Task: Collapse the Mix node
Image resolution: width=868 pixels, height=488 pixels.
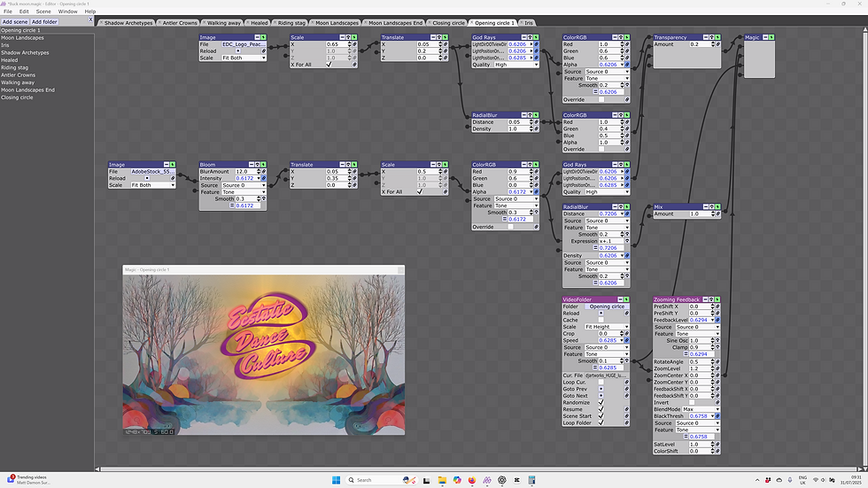Action: click(x=705, y=207)
